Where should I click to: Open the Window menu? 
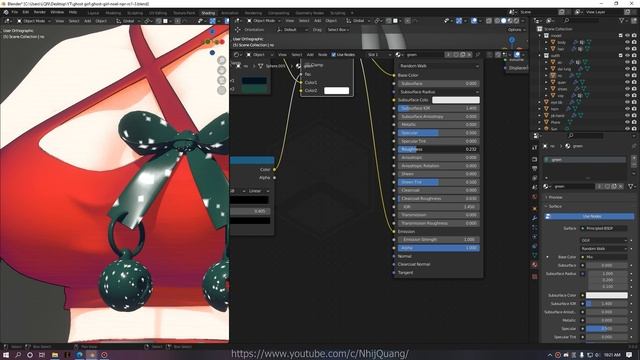pos(57,12)
